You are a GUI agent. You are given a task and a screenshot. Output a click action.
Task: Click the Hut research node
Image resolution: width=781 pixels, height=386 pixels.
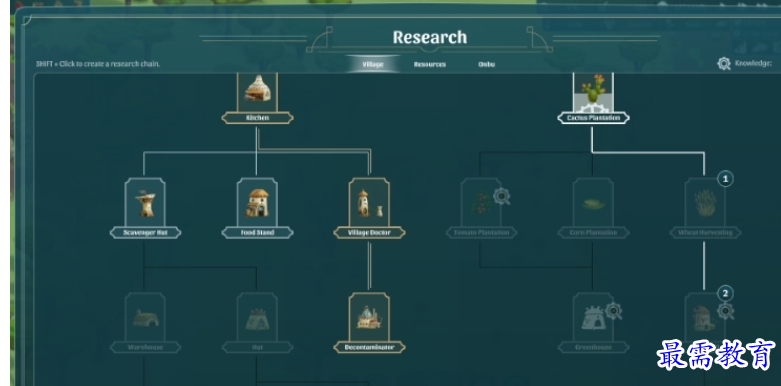pos(257,323)
